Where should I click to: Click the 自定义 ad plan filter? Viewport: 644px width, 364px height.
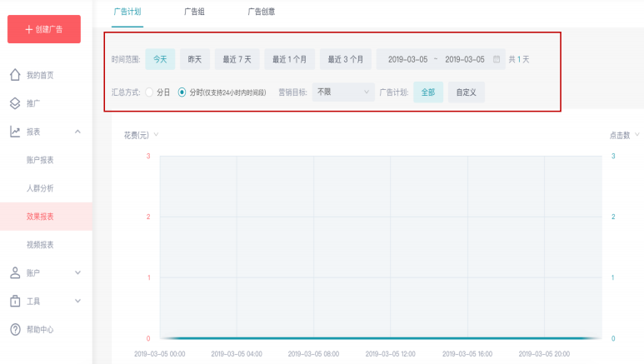(x=467, y=92)
